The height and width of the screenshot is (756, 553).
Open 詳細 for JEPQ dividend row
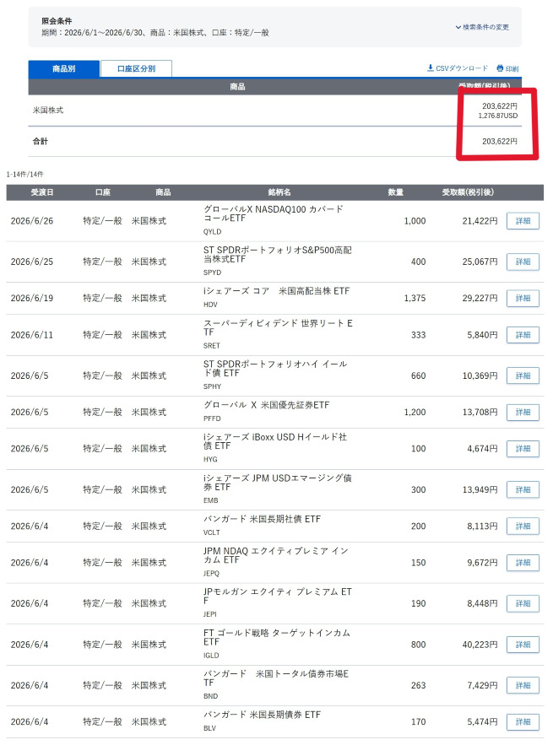pos(523,563)
